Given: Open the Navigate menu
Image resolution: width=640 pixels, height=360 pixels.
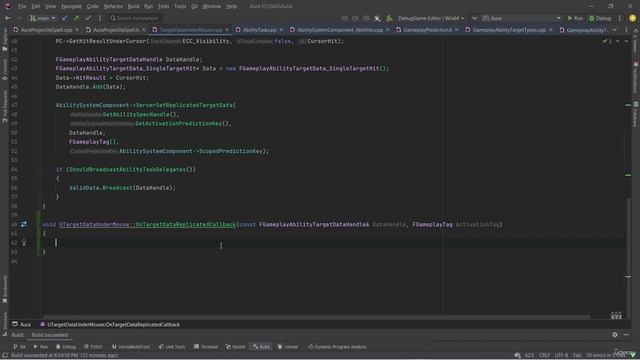Looking at the screenshot, I should 71,7.
